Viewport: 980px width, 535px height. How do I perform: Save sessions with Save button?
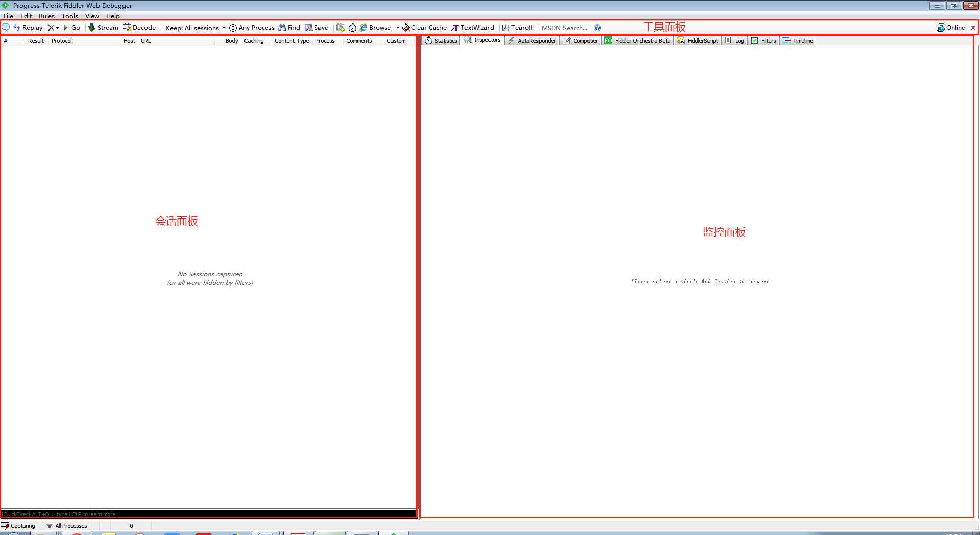point(316,28)
